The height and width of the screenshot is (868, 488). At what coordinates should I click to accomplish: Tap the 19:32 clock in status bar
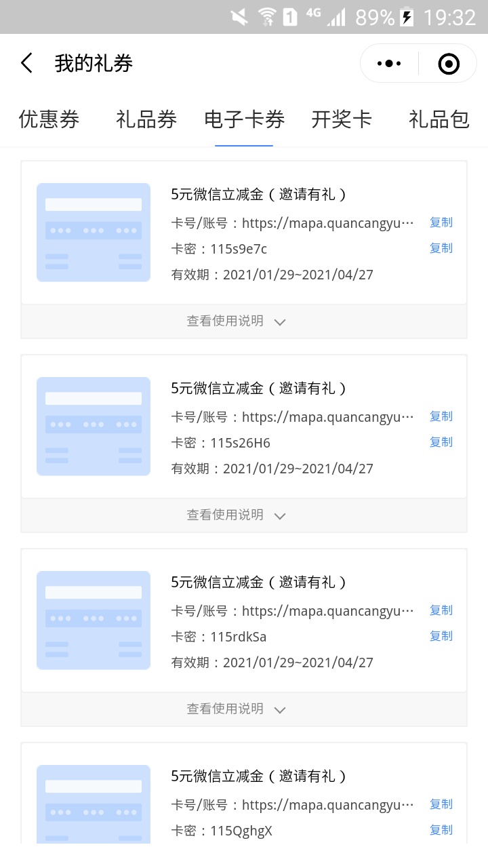tap(449, 17)
